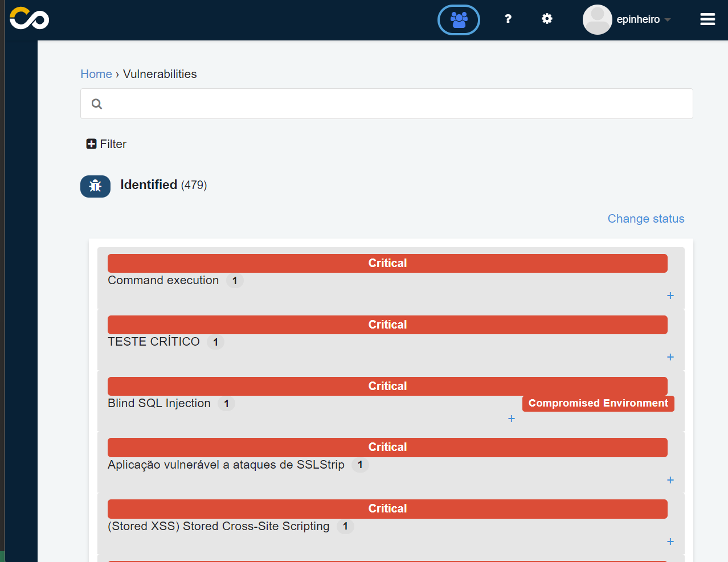Click the red Critical severity badge above Command execution

click(387, 263)
